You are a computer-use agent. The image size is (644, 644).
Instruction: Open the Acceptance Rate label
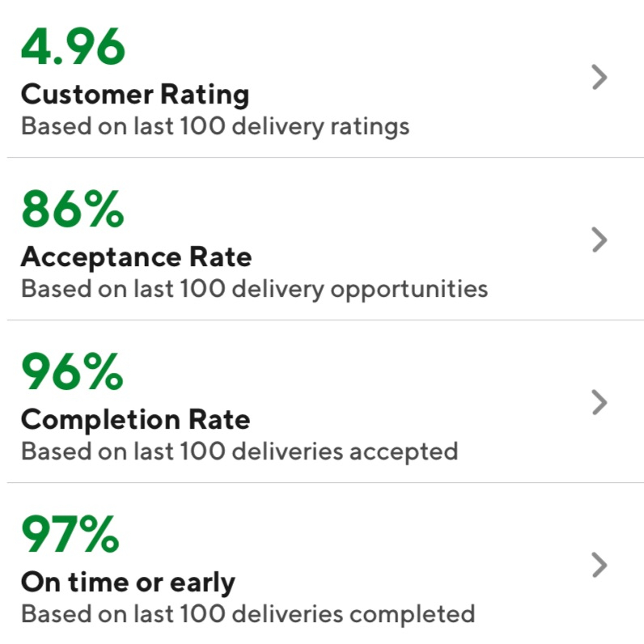coord(136,257)
